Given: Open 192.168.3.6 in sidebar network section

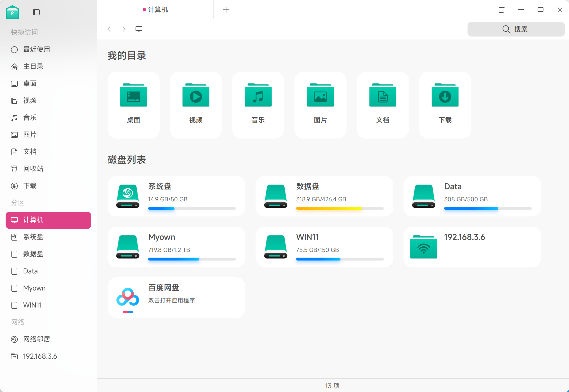Looking at the screenshot, I should pos(48,356).
